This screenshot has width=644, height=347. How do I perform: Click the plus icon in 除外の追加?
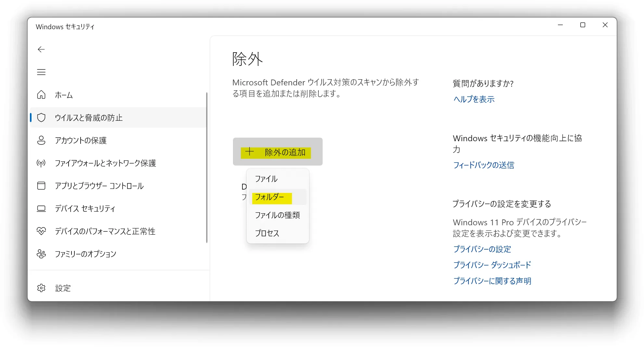pyautogui.click(x=250, y=152)
